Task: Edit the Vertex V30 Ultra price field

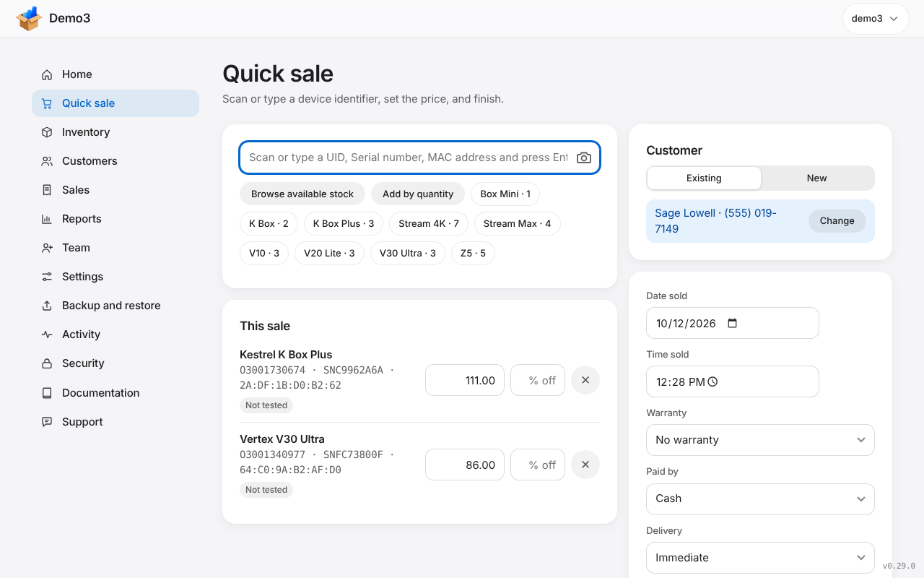Action: [465, 465]
